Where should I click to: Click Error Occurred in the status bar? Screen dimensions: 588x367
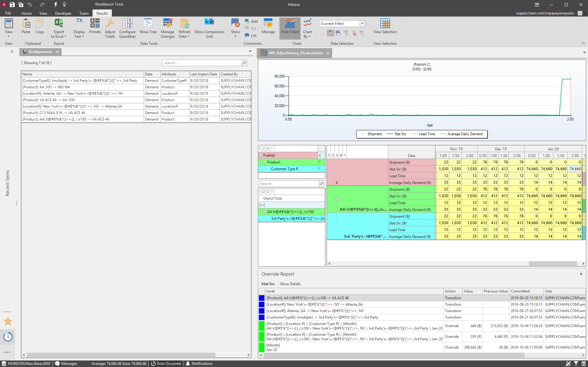(x=166, y=364)
